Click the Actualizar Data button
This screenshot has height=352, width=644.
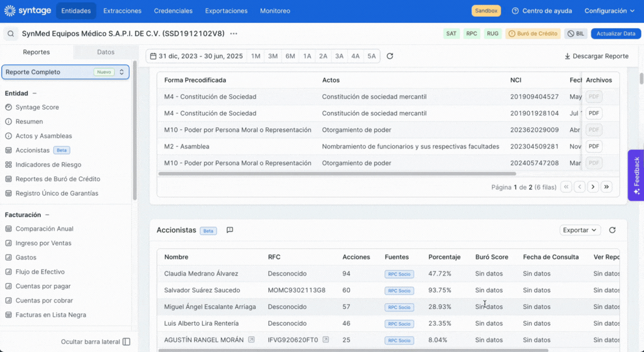[615, 34]
